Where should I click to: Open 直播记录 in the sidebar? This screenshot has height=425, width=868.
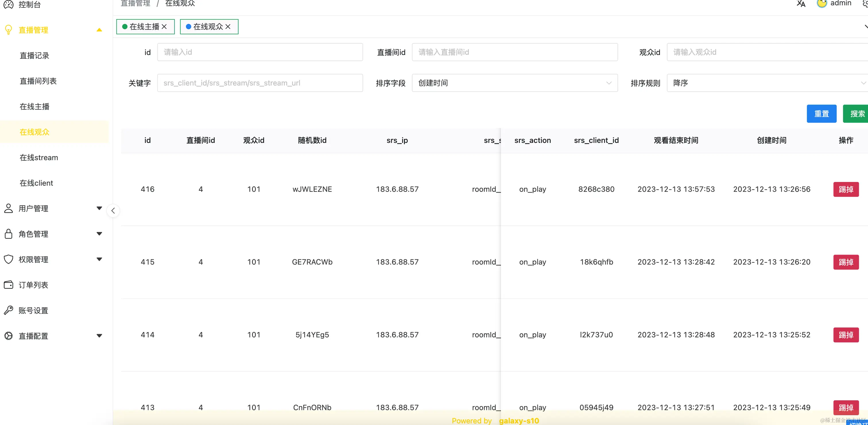tap(34, 56)
